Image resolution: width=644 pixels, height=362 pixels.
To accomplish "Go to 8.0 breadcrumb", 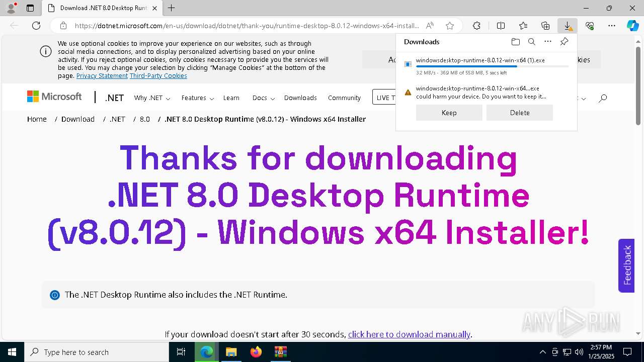I will tap(145, 119).
